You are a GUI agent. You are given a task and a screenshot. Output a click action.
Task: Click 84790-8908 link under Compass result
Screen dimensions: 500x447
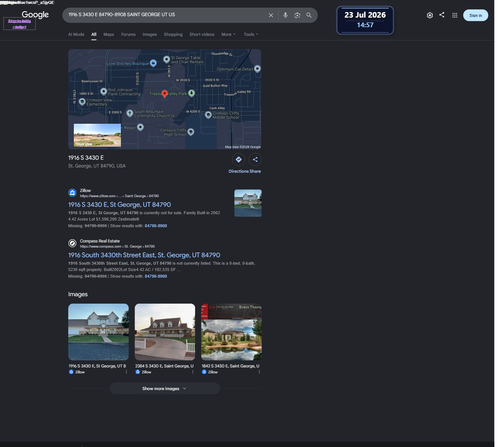pos(156,276)
